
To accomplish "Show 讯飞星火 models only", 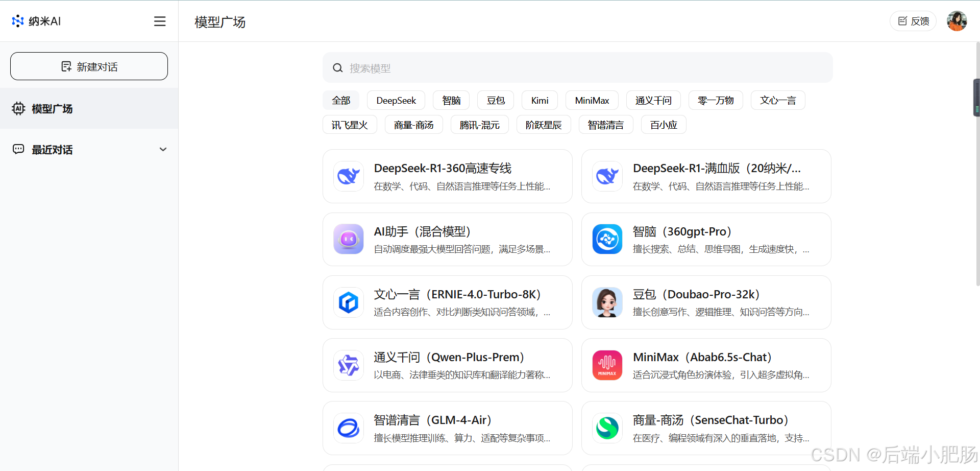I will click(350, 125).
